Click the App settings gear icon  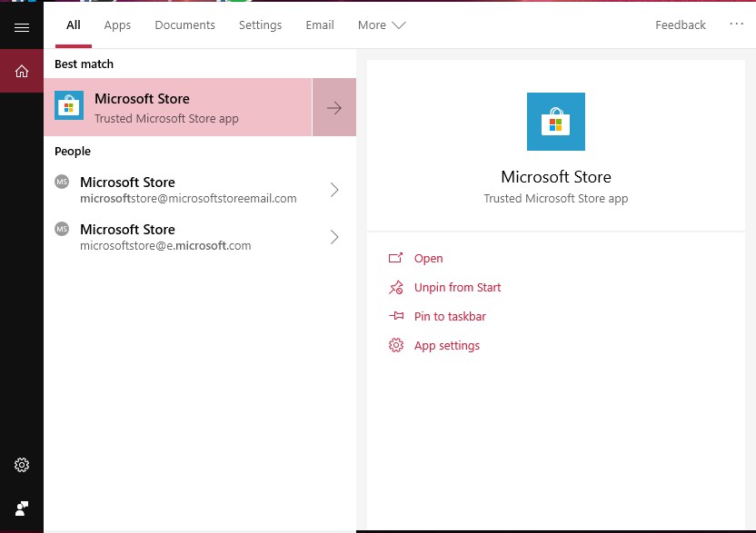(396, 345)
